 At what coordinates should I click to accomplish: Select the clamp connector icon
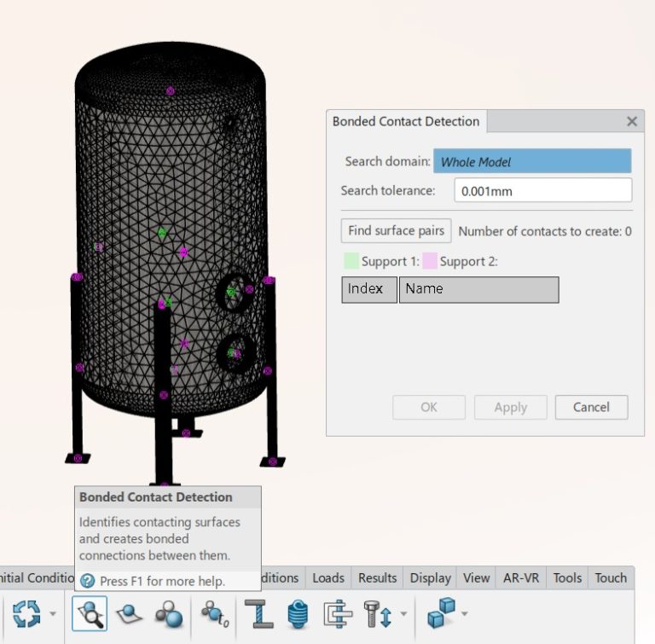(x=338, y=613)
